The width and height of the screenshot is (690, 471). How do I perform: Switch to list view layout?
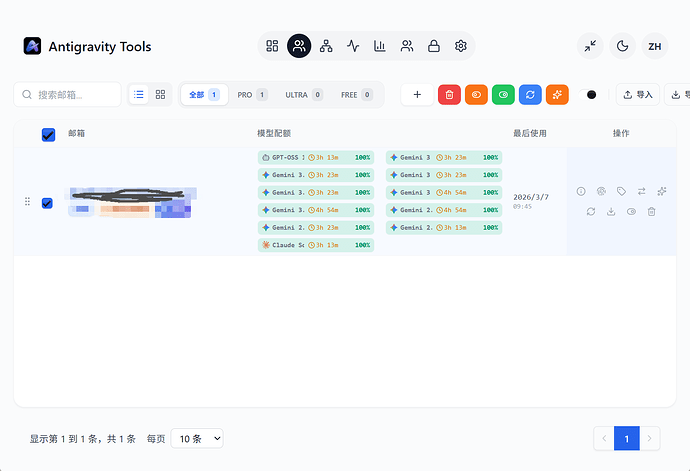139,95
